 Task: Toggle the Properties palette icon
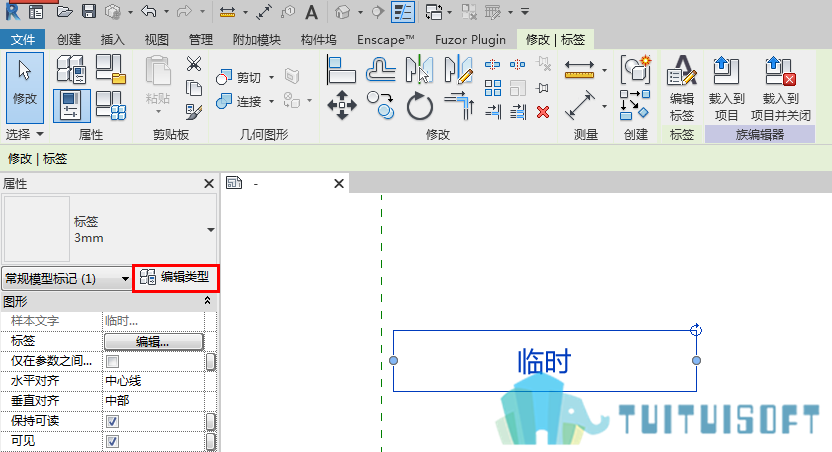coord(71,105)
